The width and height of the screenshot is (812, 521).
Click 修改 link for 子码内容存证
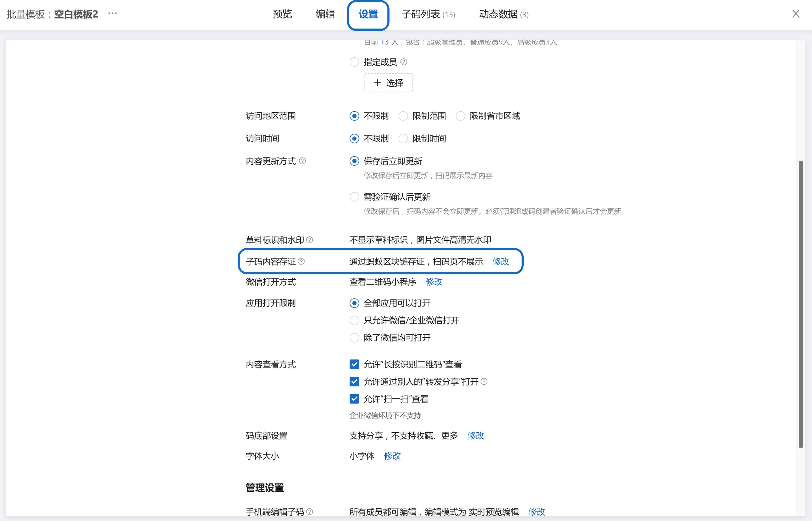[x=500, y=262]
